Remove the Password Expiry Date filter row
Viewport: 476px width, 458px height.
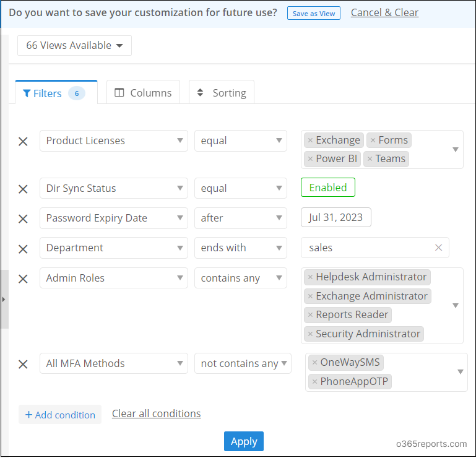click(23, 219)
